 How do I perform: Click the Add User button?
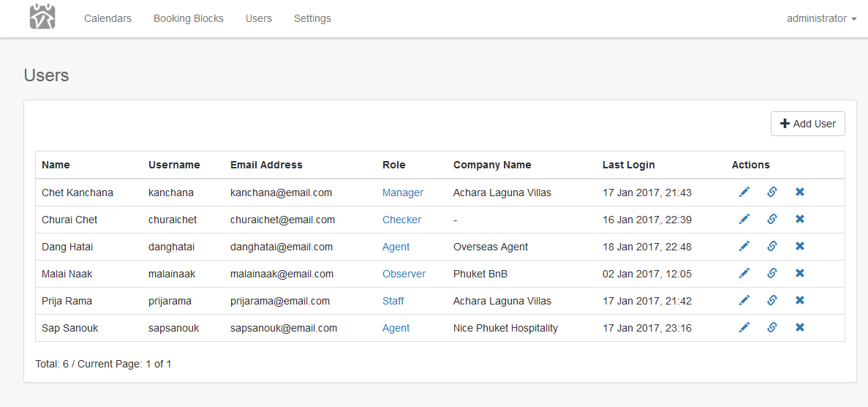point(807,124)
